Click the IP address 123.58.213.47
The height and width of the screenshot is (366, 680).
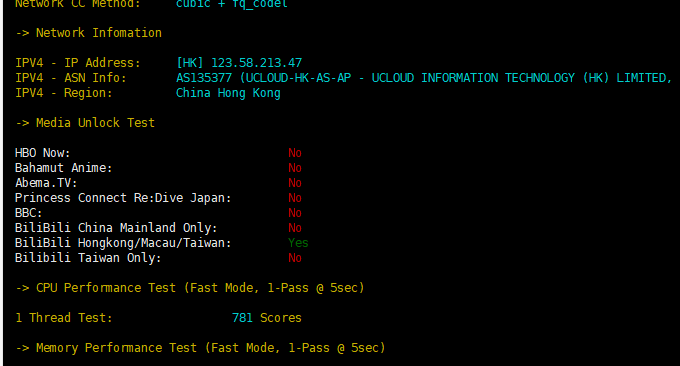[x=256, y=63]
